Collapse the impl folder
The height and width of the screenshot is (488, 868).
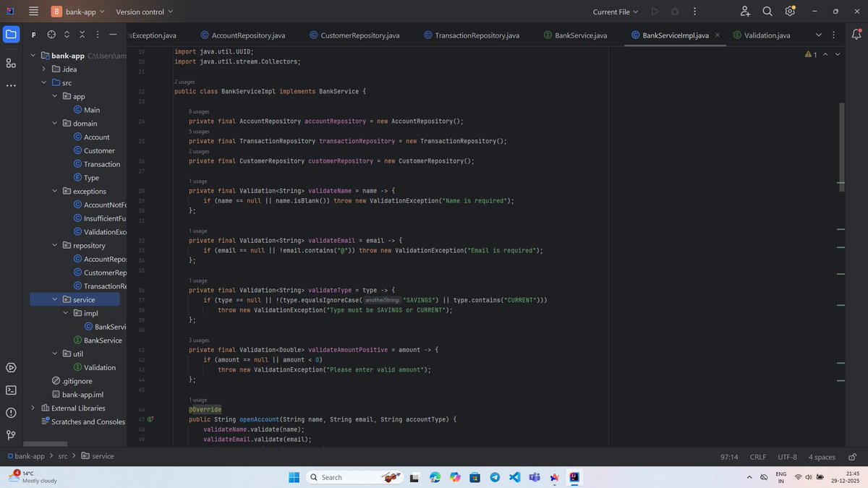pos(66,314)
